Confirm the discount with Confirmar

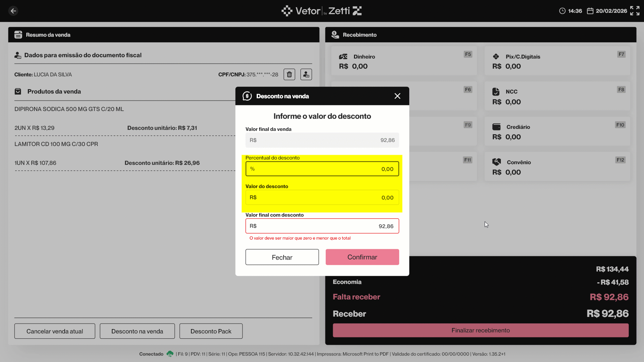(362, 257)
